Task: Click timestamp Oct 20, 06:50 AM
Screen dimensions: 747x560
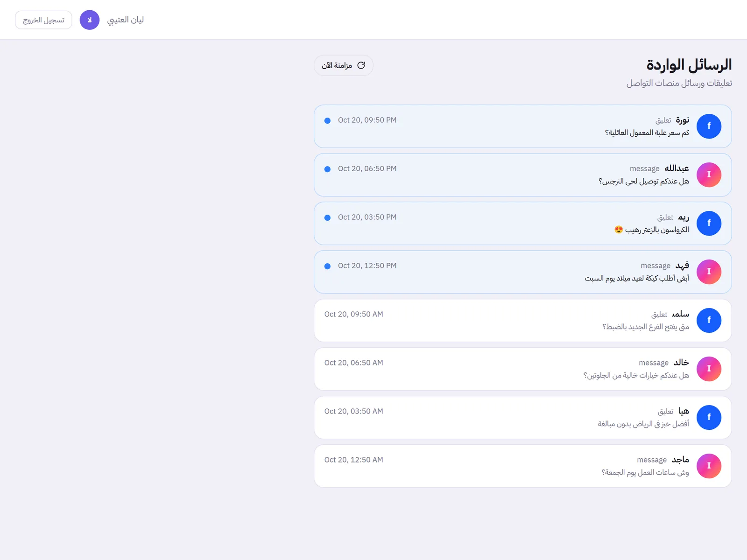Action: click(x=354, y=363)
